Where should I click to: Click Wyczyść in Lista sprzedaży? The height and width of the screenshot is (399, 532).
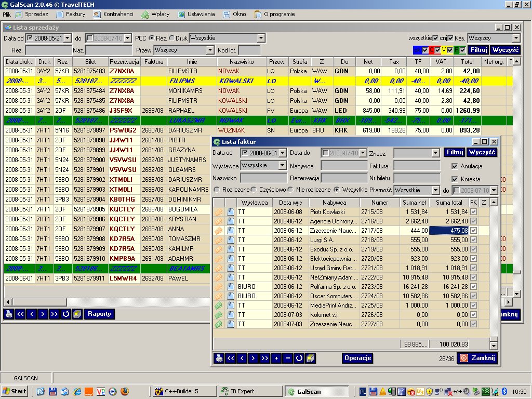pyautogui.click(x=505, y=50)
